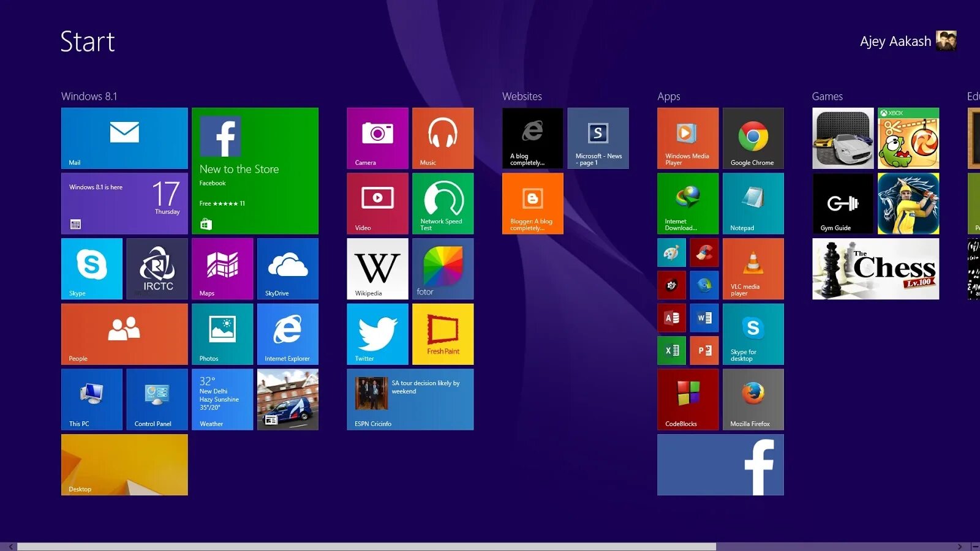The image size is (980, 551).
Task: Open the Notepad tile
Action: click(753, 203)
